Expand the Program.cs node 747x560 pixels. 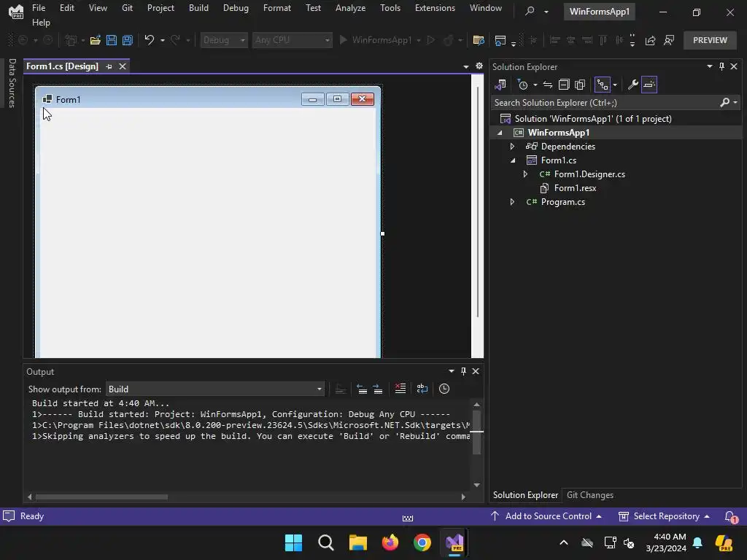(x=512, y=202)
